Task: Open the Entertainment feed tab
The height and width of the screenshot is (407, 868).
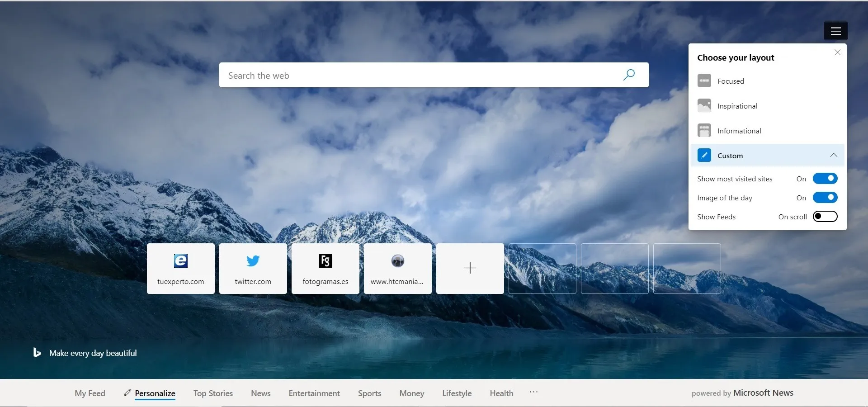Action: point(314,393)
